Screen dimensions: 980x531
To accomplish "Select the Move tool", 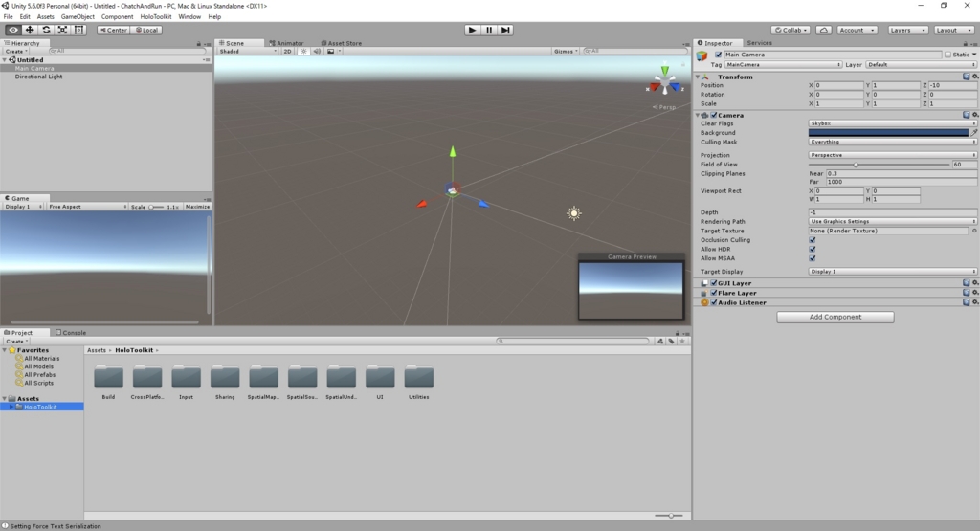I will click(x=30, y=30).
